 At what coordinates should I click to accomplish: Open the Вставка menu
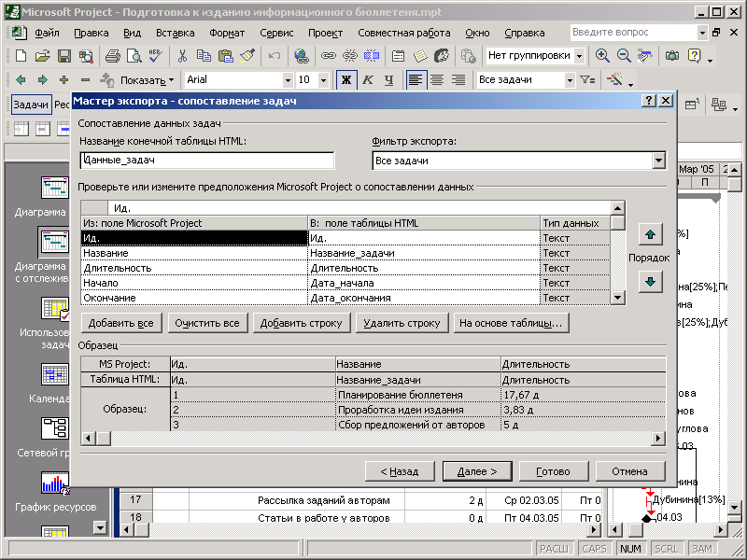coord(175,33)
